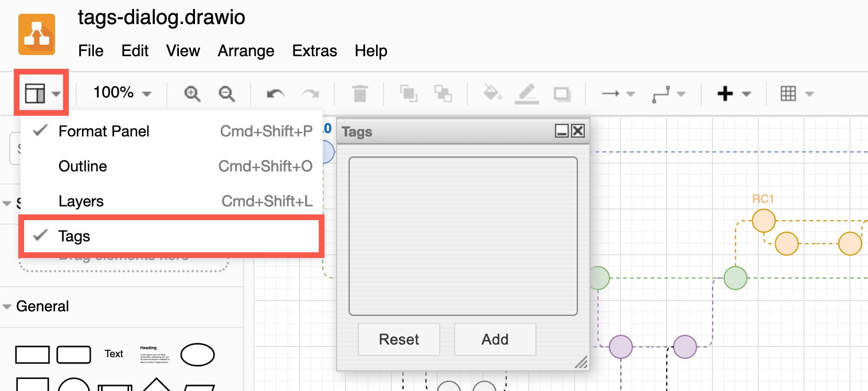This screenshot has width=868, height=391.
Task: Open the table/grid dropdown in the toolbar
Action: 796,93
